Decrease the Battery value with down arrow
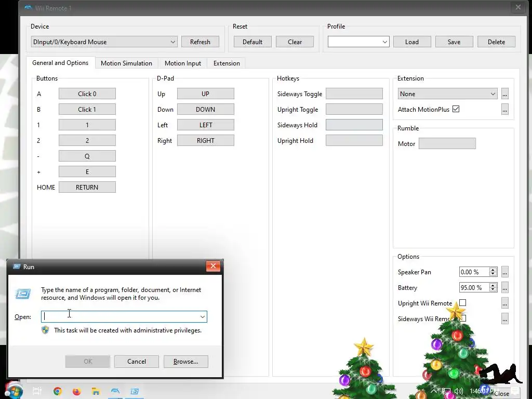The image size is (532, 399). click(x=493, y=290)
